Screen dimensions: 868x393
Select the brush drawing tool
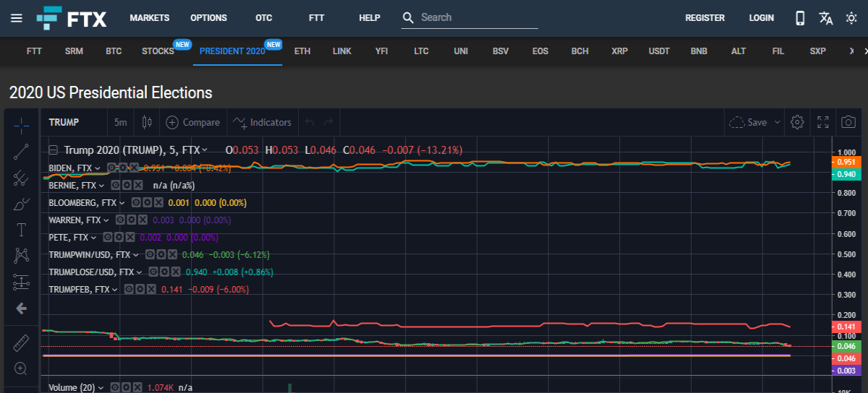pos(21,204)
